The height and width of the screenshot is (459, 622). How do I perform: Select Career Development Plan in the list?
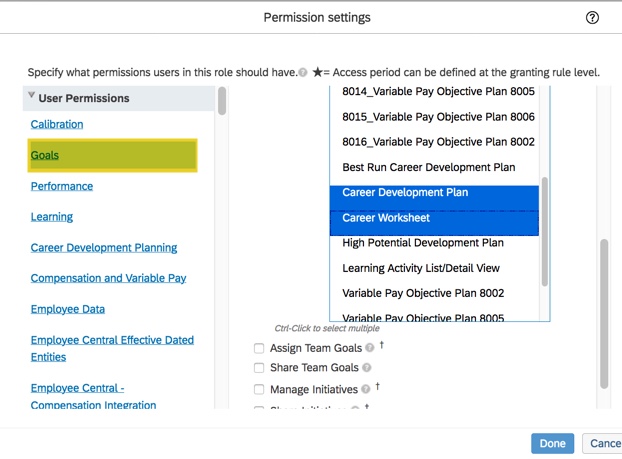pyautogui.click(x=405, y=192)
